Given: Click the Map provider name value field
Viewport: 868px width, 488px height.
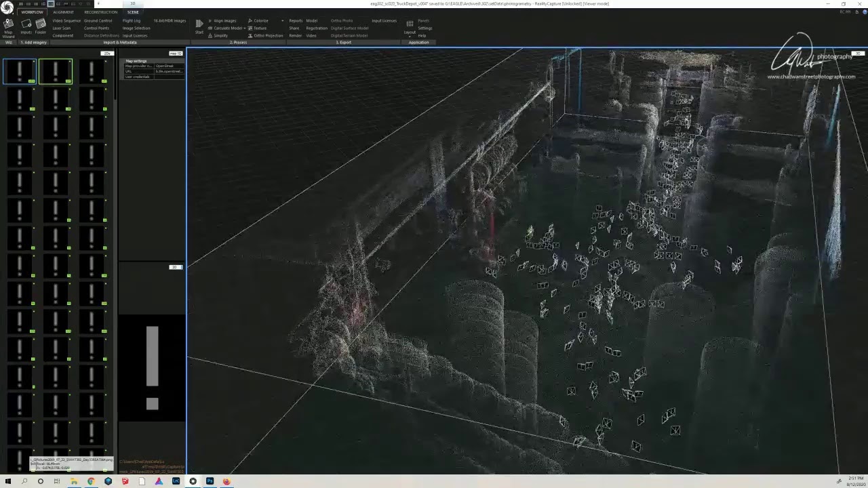Looking at the screenshot, I should coord(170,66).
